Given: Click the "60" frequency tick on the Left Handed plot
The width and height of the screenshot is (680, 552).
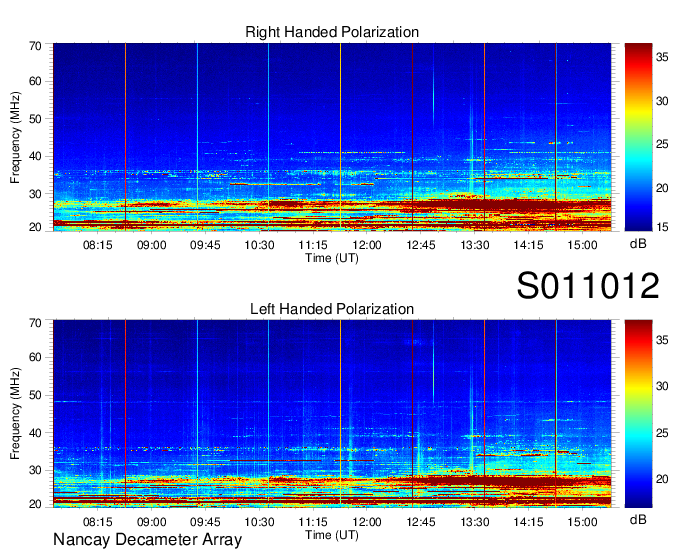Looking at the screenshot, I should pos(35,357).
